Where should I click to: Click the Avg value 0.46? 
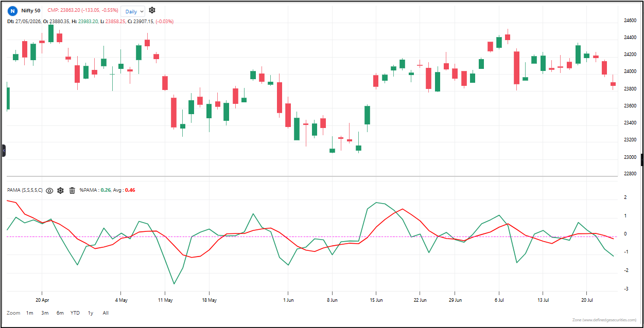point(130,190)
